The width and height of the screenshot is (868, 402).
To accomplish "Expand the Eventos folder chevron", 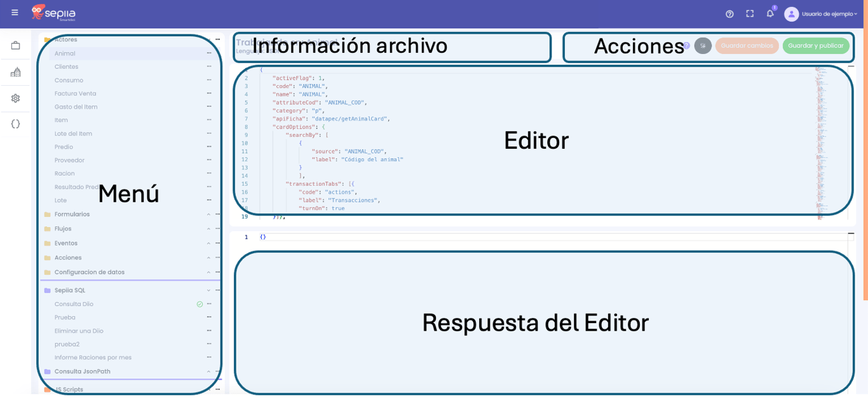I will tap(208, 243).
